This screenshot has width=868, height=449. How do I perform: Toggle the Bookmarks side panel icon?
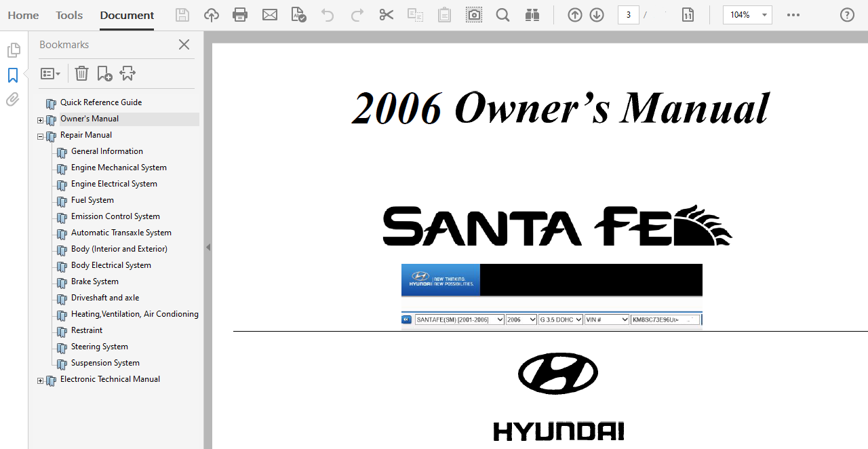point(13,75)
